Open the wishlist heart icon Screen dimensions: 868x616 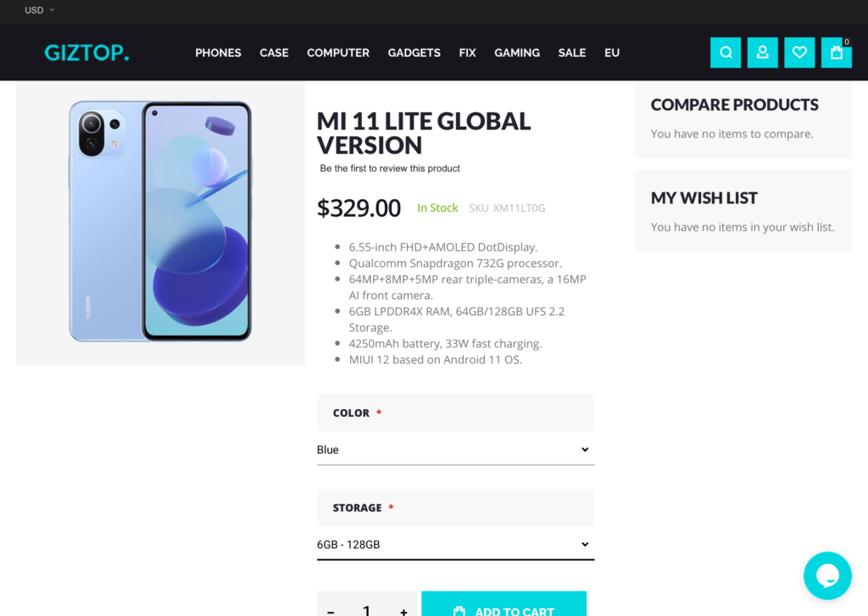point(799,53)
